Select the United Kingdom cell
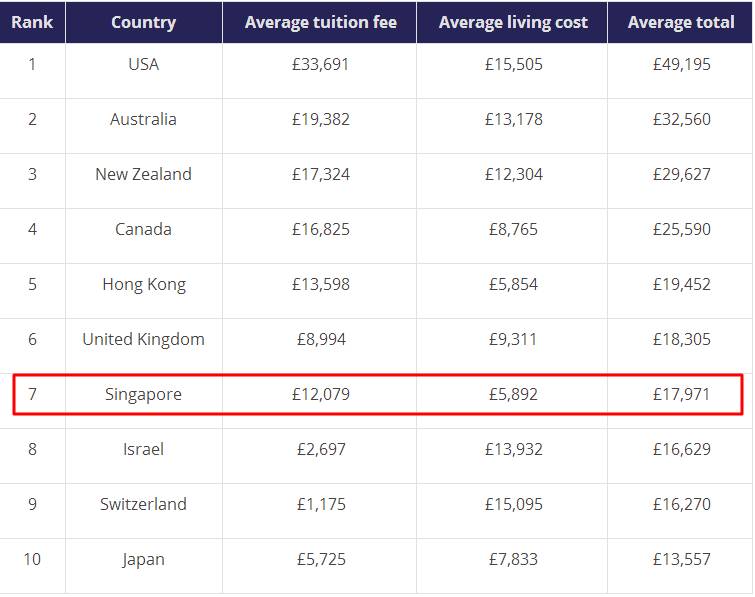The height and width of the screenshot is (597, 755). tap(143, 339)
